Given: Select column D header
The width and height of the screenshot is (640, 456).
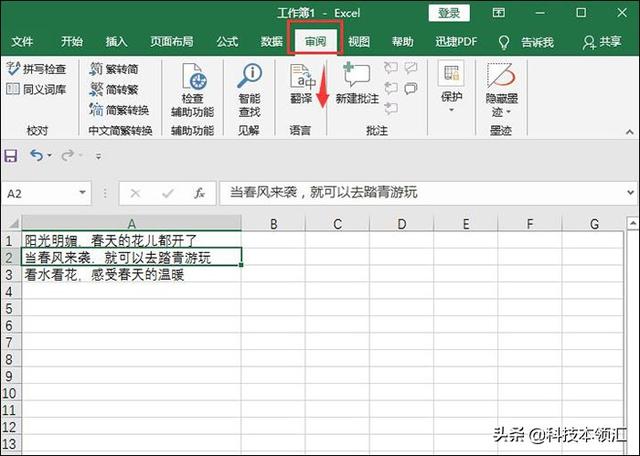Looking at the screenshot, I should pos(402,224).
